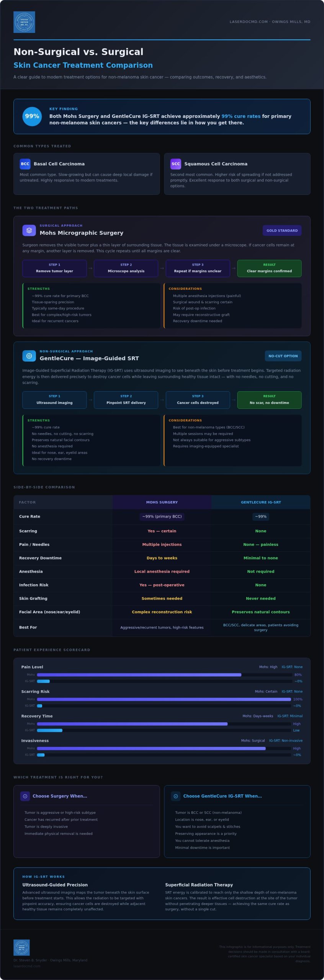Click the Steven Snyder MD logo in header
This screenshot has width=324, height=980.
tap(24, 22)
